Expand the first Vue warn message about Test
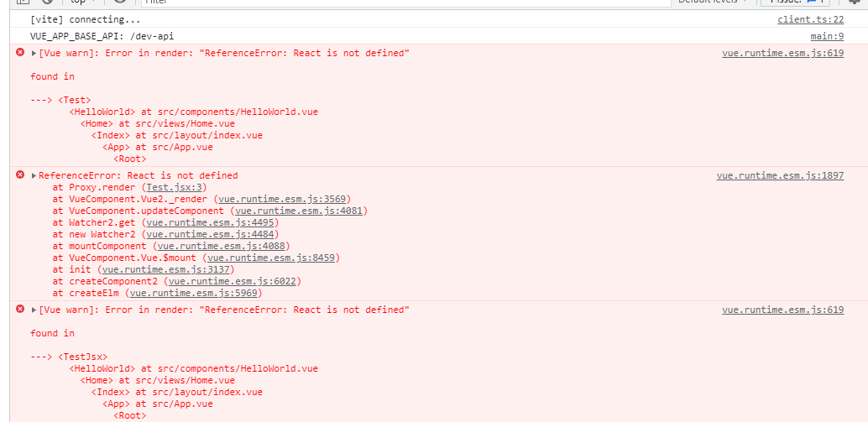Image resolution: width=868 pixels, height=422 pixels. 34,53
